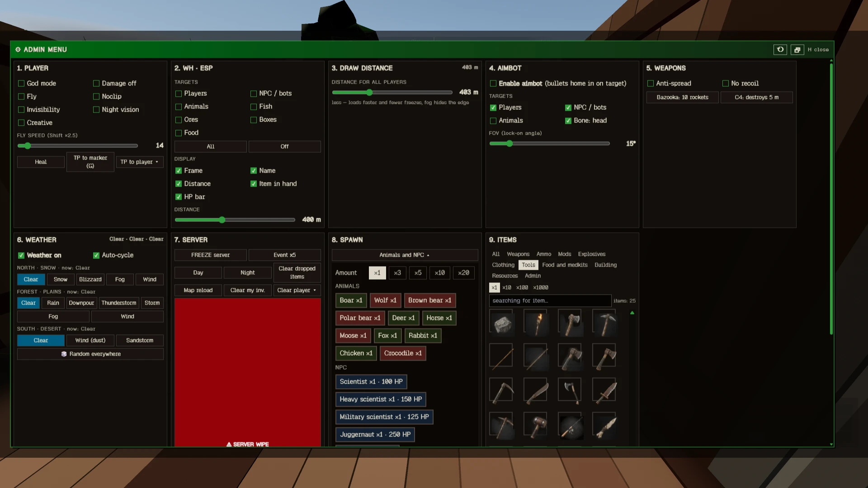Set item multiplier to x100

point(522,287)
